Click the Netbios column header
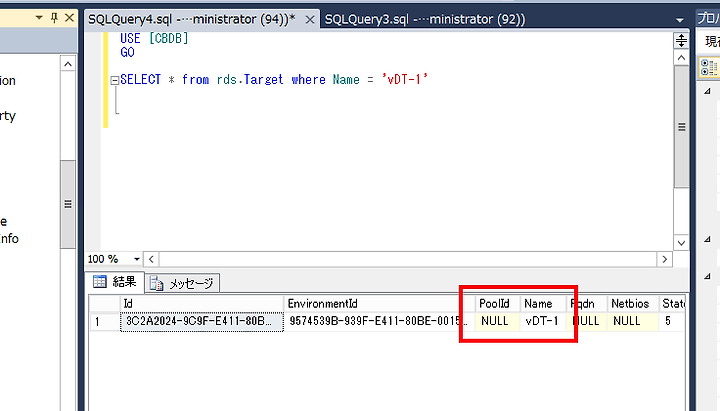This screenshot has height=411, width=720. tap(633, 304)
